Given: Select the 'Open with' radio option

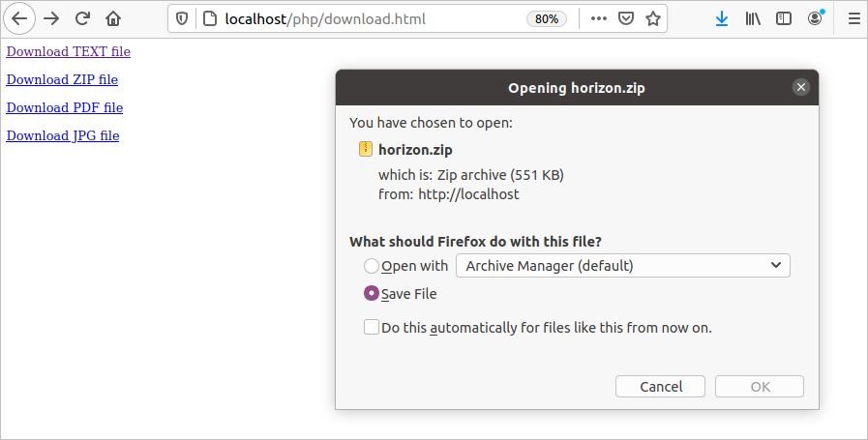Looking at the screenshot, I should (x=372, y=266).
